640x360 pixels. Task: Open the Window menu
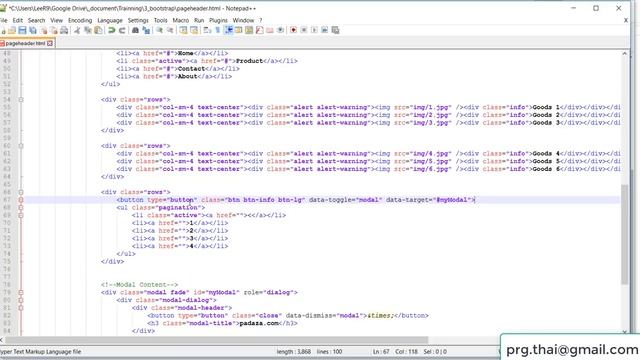click(243, 20)
